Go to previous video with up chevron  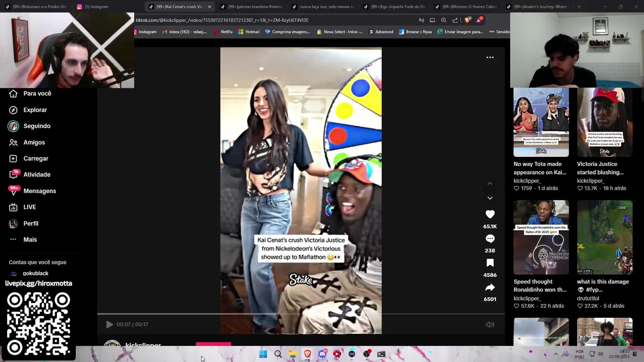point(490,184)
